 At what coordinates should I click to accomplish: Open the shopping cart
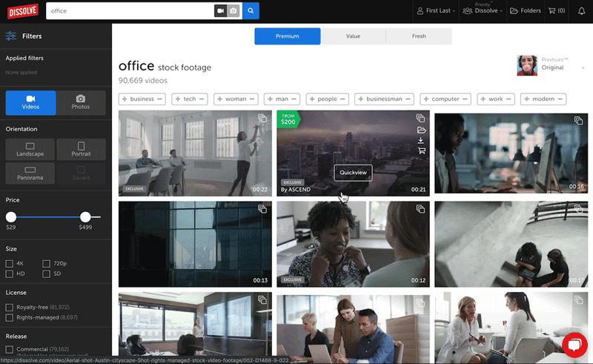point(555,10)
